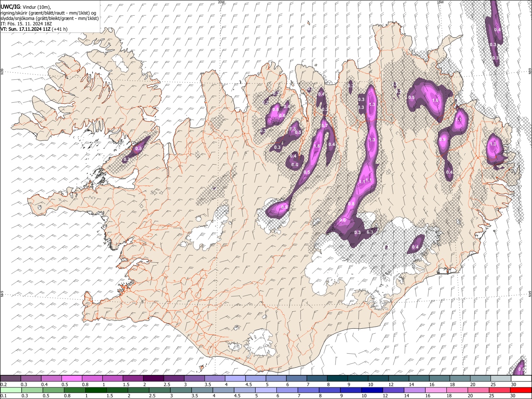Click the '20W' longitude label

(221, 2)
